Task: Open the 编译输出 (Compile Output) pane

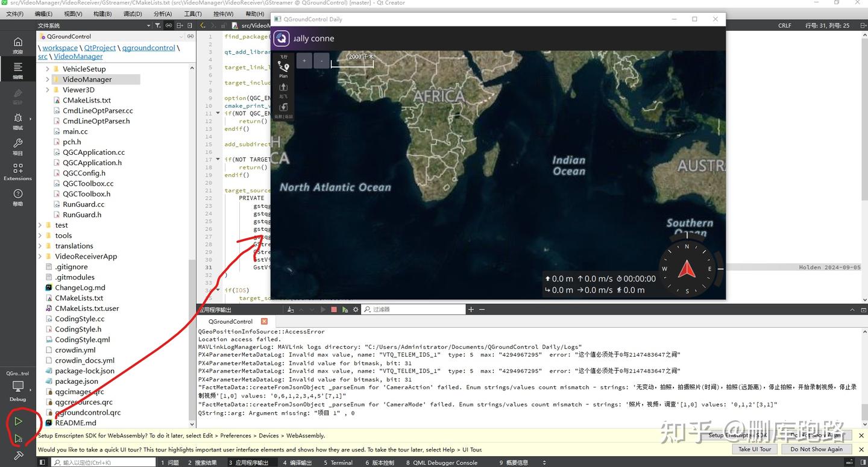Action: pyautogui.click(x=297, y=462)
